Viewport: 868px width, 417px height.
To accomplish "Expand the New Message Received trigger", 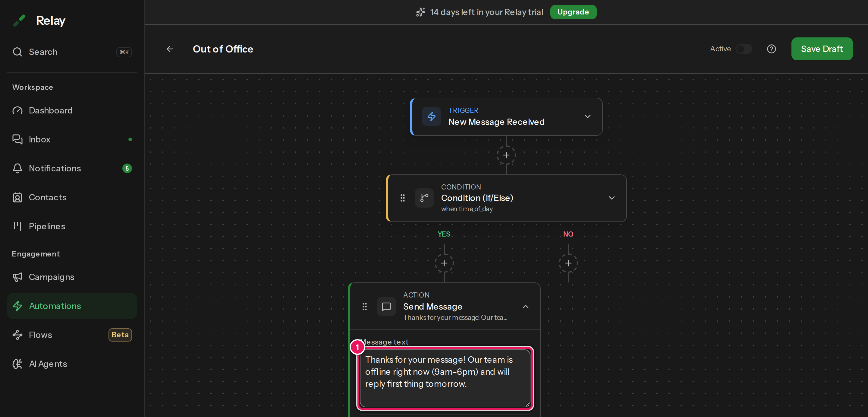I will click(588, 117).
